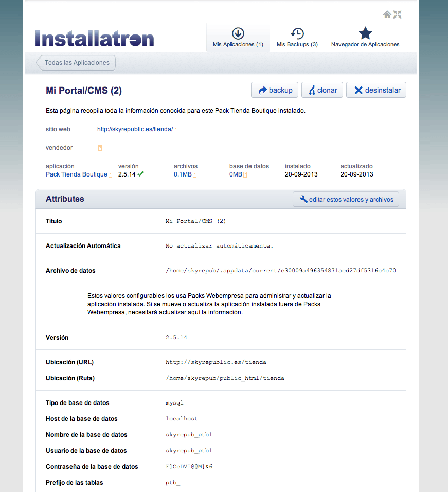Click the icon beside Pack Tienda Boutique link
Image resolution: width=448 pixels, height=492 pixels.
point(111,175)
